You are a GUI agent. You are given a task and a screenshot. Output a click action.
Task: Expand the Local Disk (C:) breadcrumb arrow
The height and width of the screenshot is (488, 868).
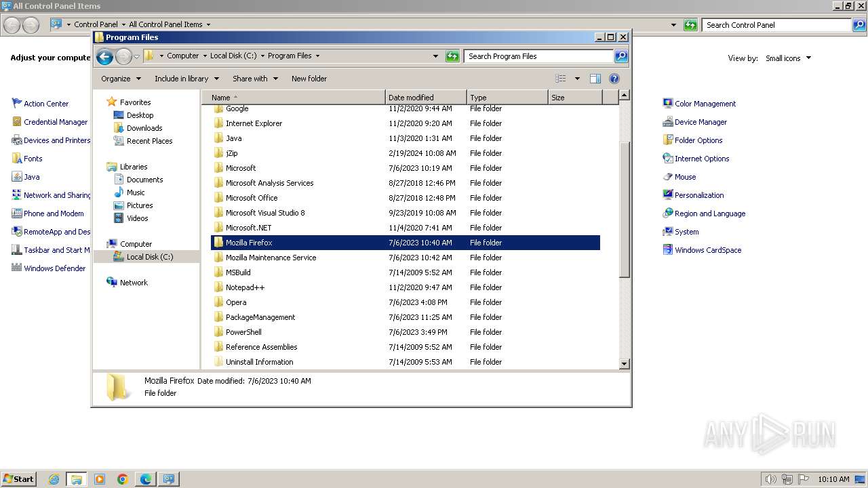262,56
